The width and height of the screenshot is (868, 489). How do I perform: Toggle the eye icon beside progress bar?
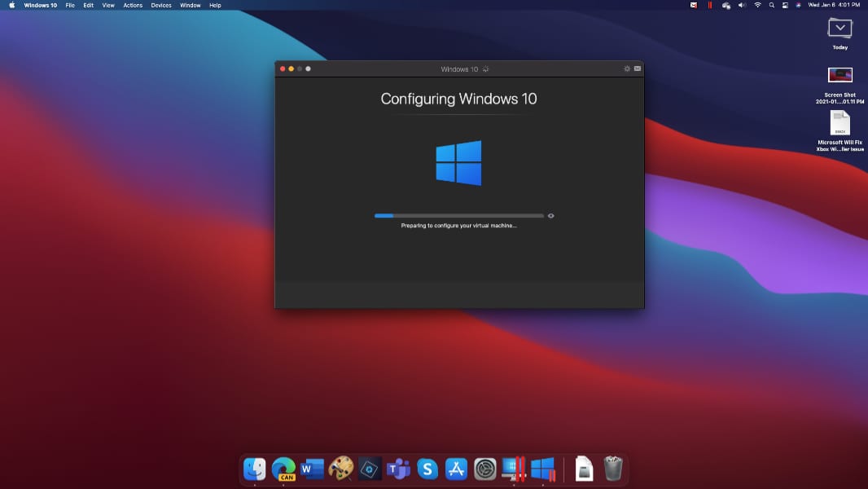[x=550, y=216]
